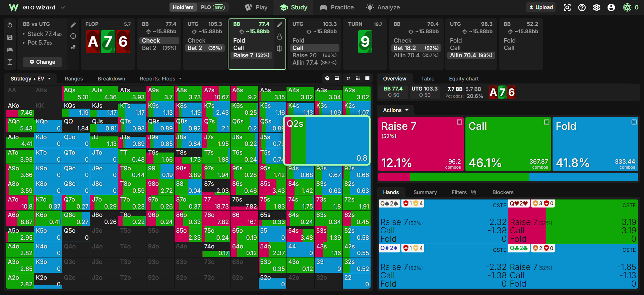Click the pencil icon beside BB vs UTG
This screenshot has height=295, width=644.
pos(73,25)
